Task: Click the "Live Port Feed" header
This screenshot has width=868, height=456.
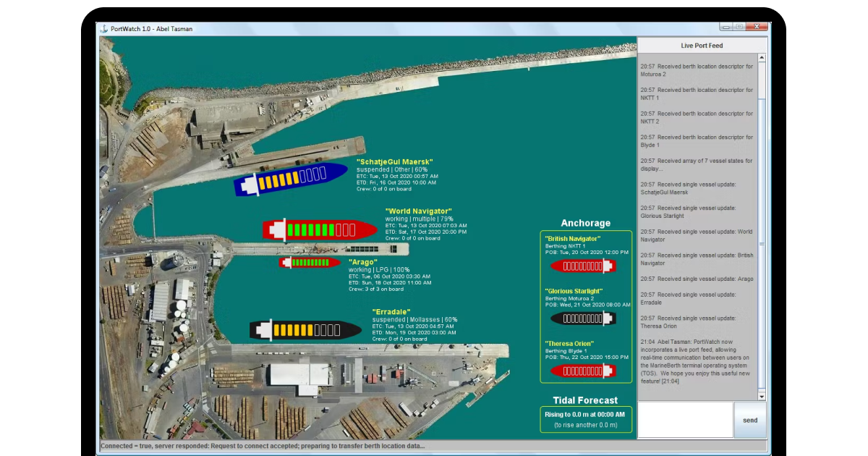Action: pos(702,46)
